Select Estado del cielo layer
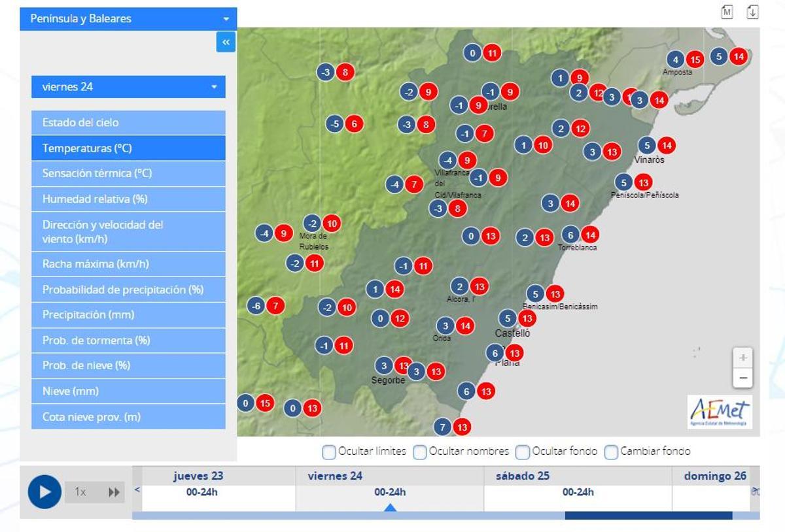The height and width of the screenshot is (532, 785). [x=128, y=123]
